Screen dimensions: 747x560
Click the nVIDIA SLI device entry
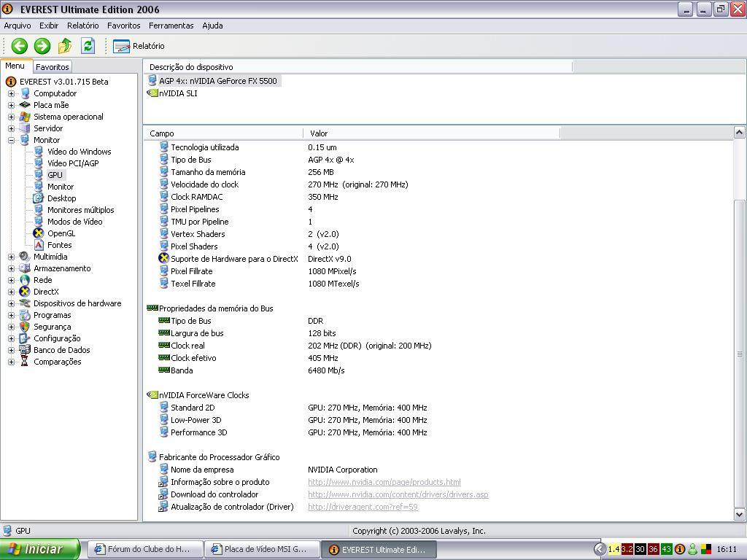tap(178, 93)
